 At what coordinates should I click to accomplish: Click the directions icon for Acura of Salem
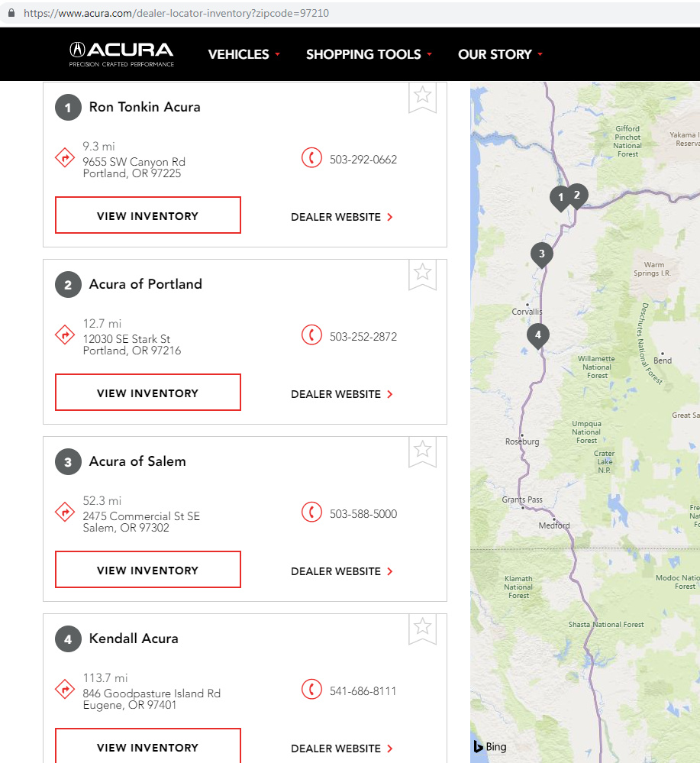tap(65, 512)
